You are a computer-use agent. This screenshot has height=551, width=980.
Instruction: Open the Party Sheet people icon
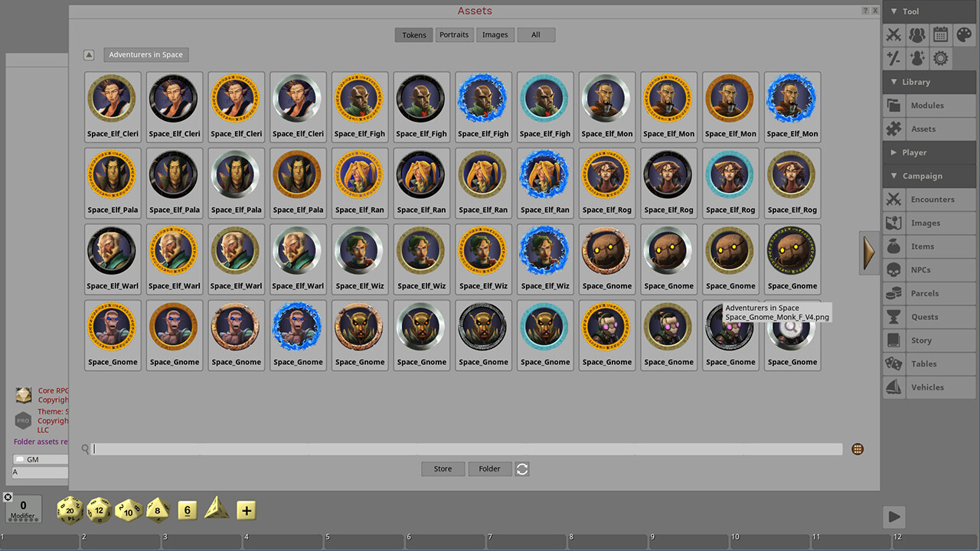[x=916, y=34]
